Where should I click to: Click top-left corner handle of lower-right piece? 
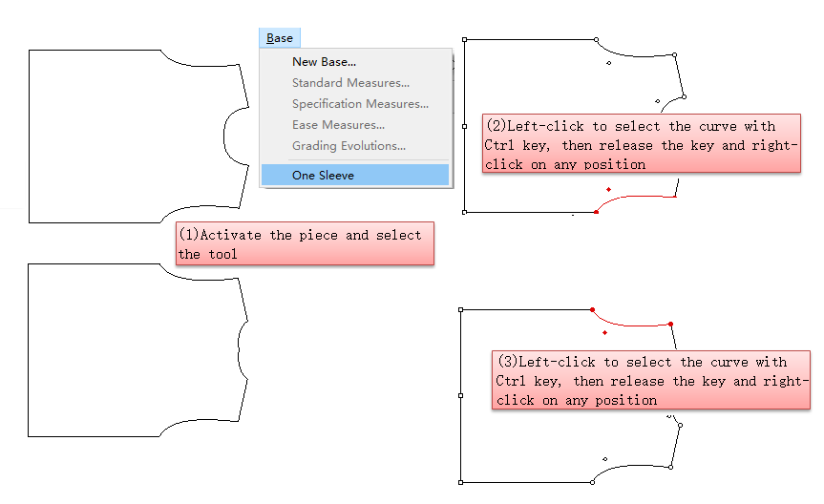coord(461,309)
